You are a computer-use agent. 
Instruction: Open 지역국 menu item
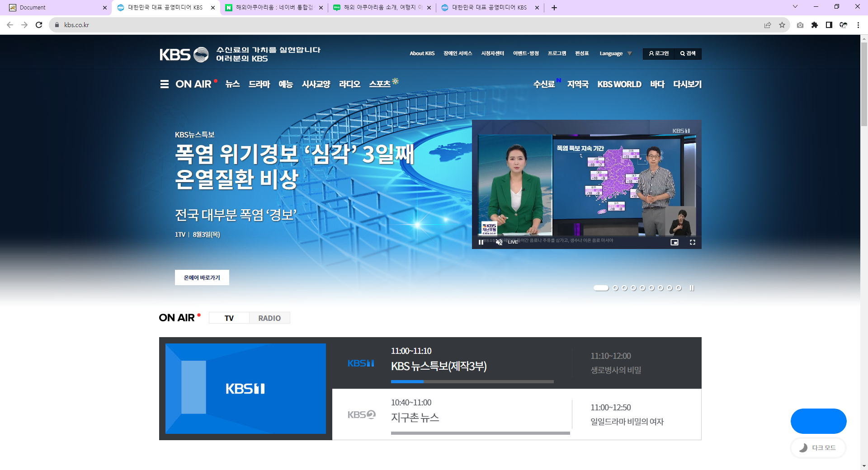tap(578, 84)
